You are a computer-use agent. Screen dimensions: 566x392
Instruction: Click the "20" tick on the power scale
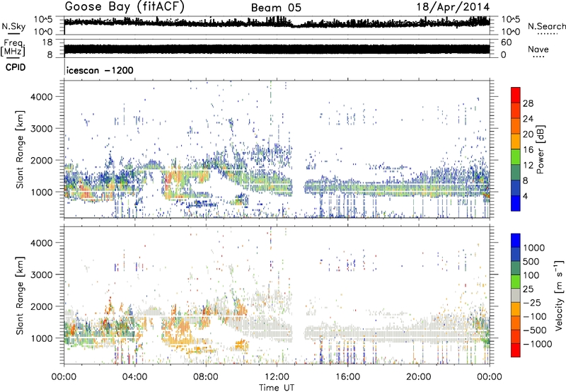[528, 134]
